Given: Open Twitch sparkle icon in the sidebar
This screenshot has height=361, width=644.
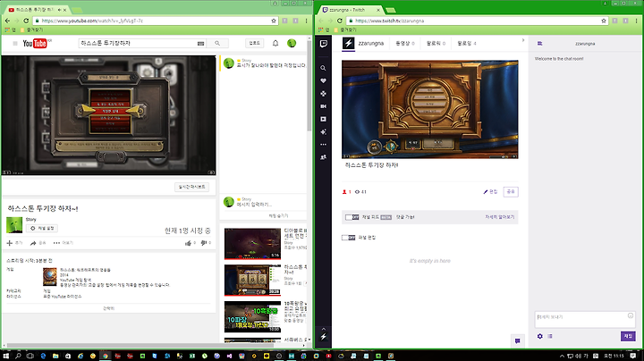Looking at the screenshot, I should [x=323, y=131].
